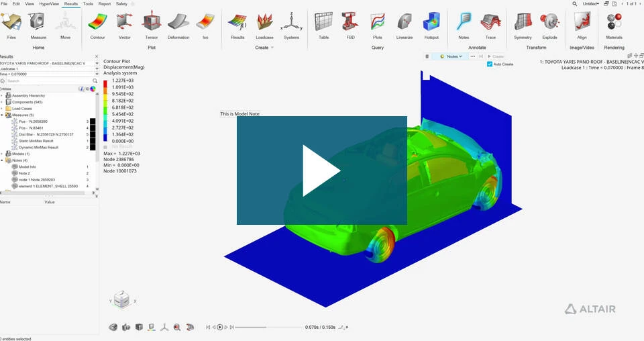Screen dimensions: 644x341
Task: Open the Explode tool
Action: point(549,26)
